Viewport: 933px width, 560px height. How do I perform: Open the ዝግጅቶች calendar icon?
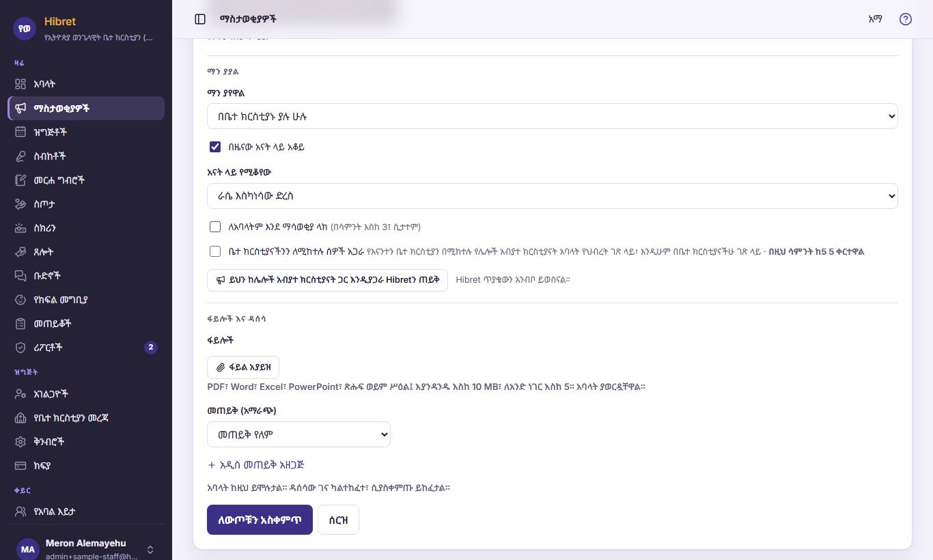click(20, 132)
